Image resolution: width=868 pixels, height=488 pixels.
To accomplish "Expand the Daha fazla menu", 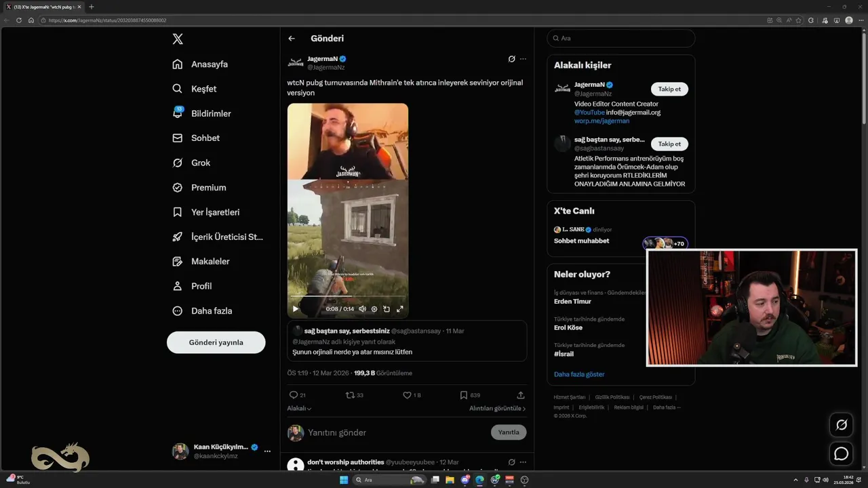I will [202, 311].
